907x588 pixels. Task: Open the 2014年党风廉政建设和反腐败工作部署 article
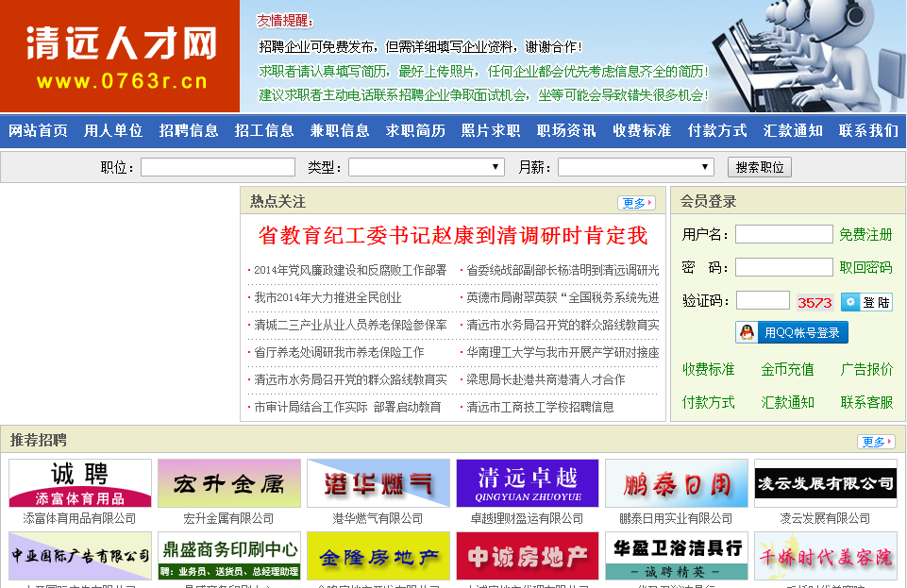click(x=350, y=270)
